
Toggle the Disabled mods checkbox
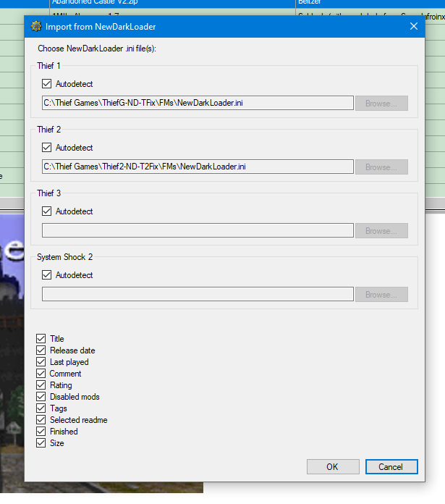tap(41, 396)
